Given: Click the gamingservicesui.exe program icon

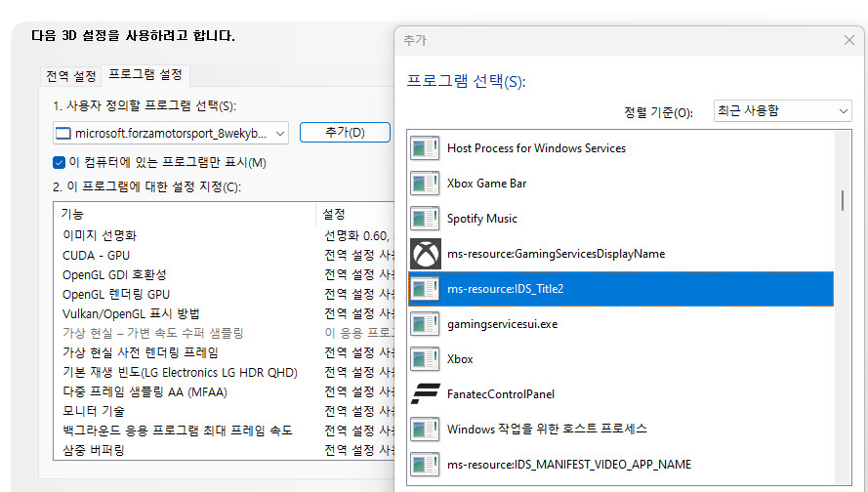Looking at the screenshot, I should pyautogui.click(x=425, y=324).
